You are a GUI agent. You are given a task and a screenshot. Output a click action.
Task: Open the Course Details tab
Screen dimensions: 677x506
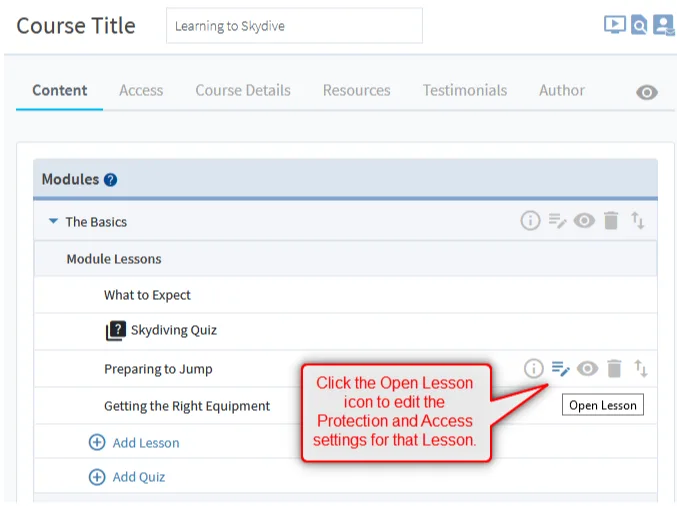tap(243, 90)
